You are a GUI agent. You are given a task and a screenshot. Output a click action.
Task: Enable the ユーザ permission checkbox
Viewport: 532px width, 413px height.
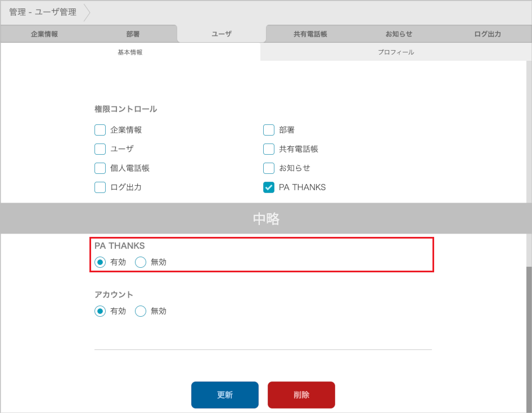[100, 149]
